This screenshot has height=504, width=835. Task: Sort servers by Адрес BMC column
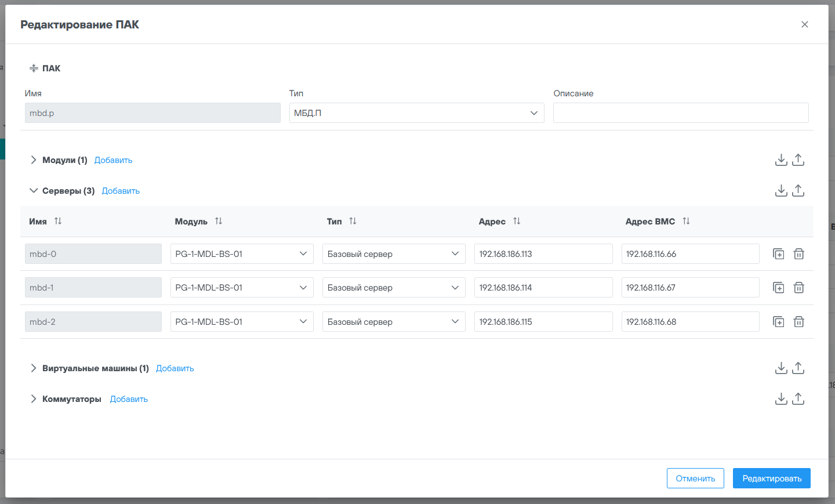(x=686, y=221)
